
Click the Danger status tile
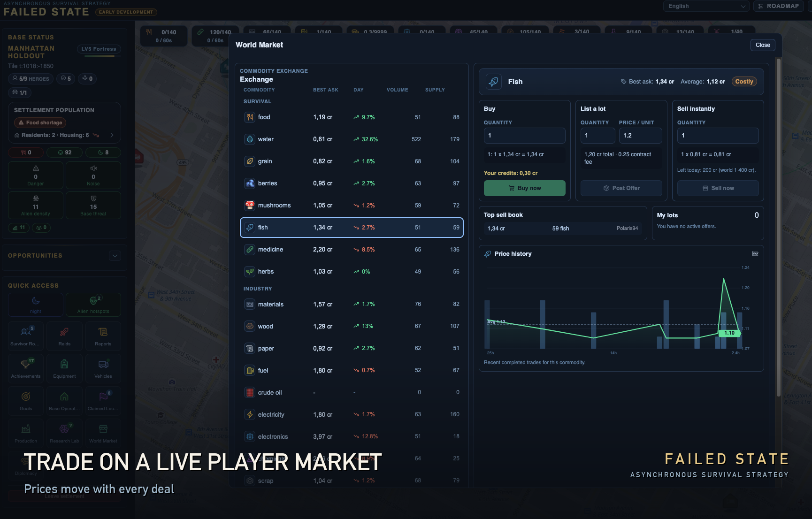pyautogui.click(x=36, y=176)
